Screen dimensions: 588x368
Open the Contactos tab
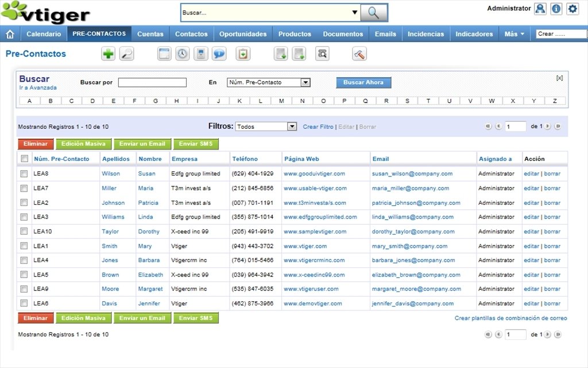click(x=191, y=34)
